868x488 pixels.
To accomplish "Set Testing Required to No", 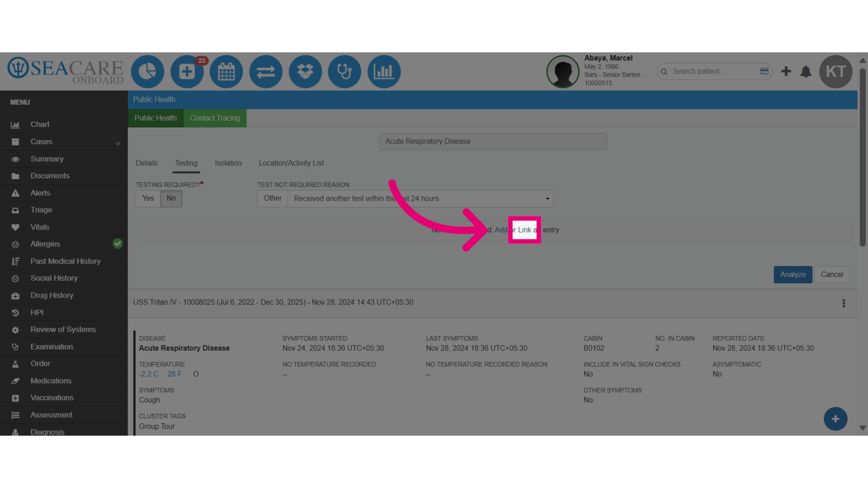I will point(171,198).
